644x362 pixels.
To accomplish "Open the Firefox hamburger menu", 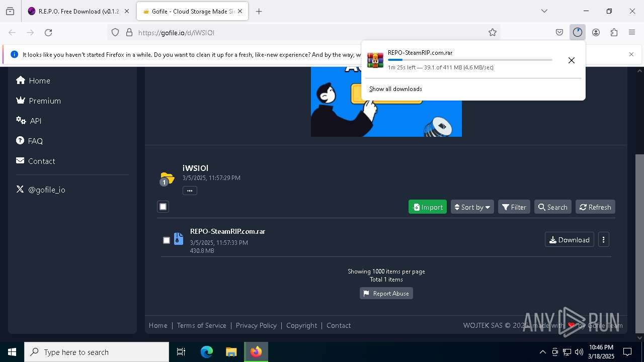I will coord(632,32).
